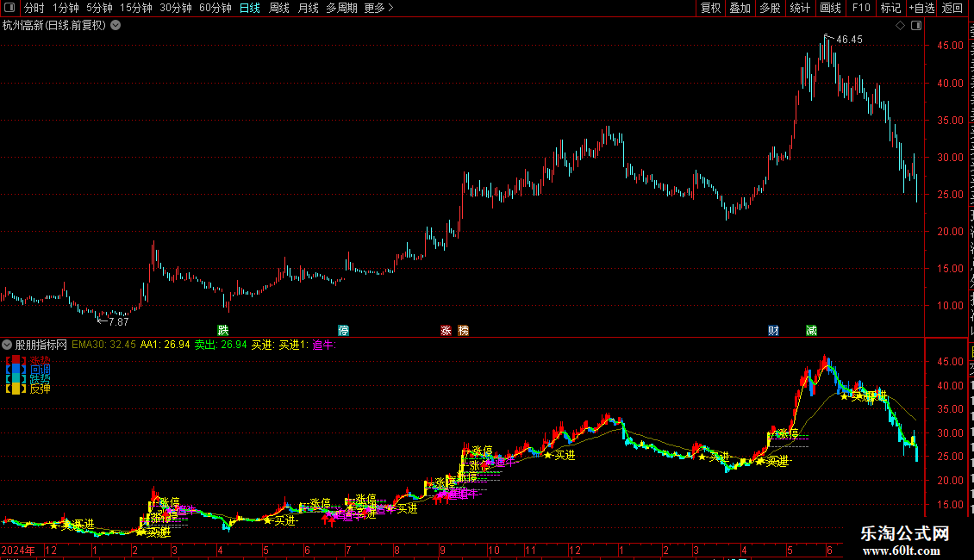Add stock with +自选 button

pyautogui.click(x=921, y=8)
